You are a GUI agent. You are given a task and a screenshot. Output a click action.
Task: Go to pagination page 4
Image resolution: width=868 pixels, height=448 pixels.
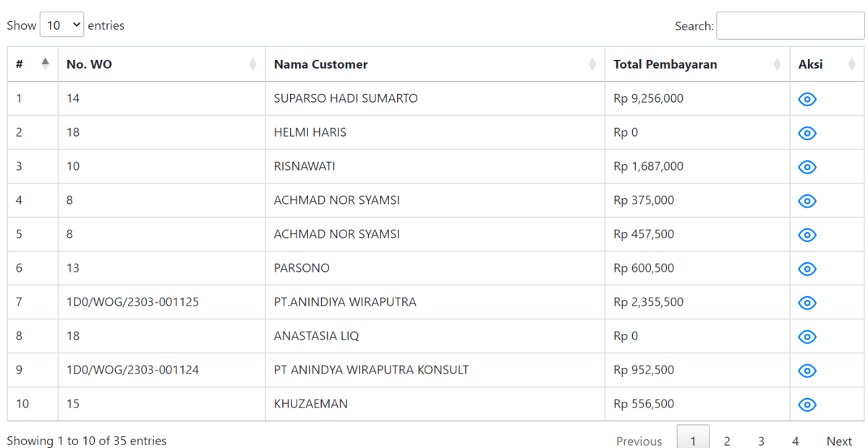pos(795,441)
